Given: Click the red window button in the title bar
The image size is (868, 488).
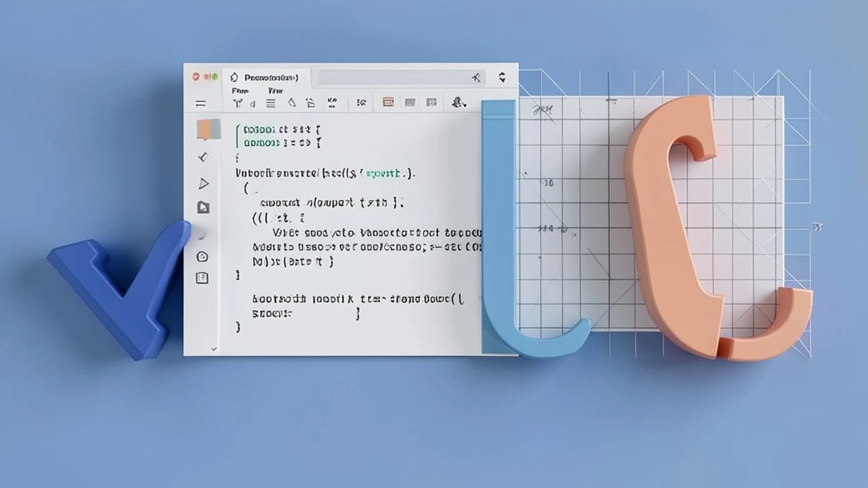Looking at the screenshot, I should coord(196,77).
